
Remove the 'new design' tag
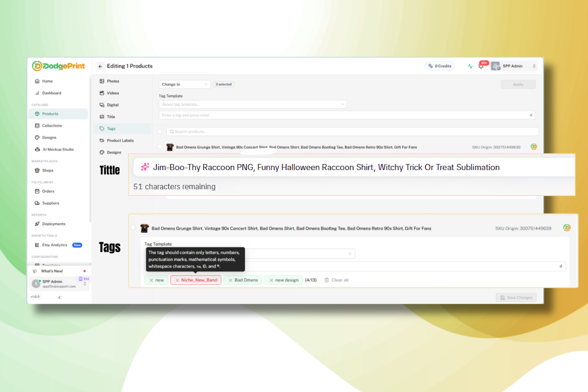tap(271, 280)
